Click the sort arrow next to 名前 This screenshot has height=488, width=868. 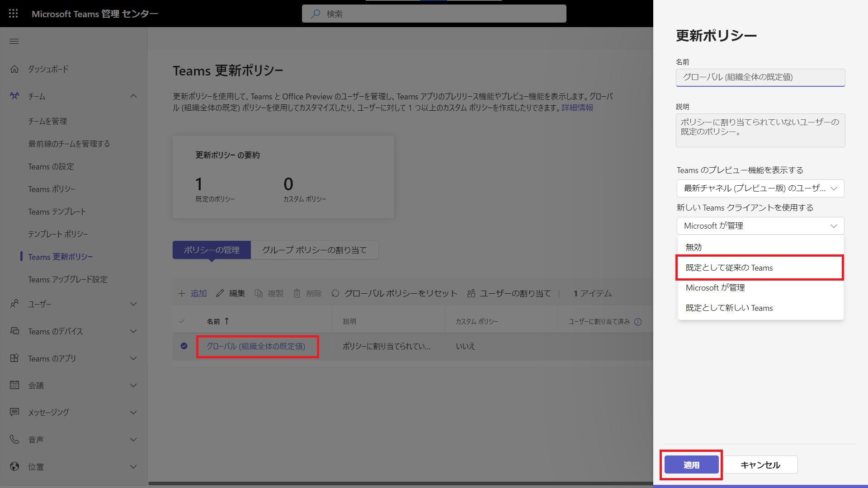coord(226,321)
